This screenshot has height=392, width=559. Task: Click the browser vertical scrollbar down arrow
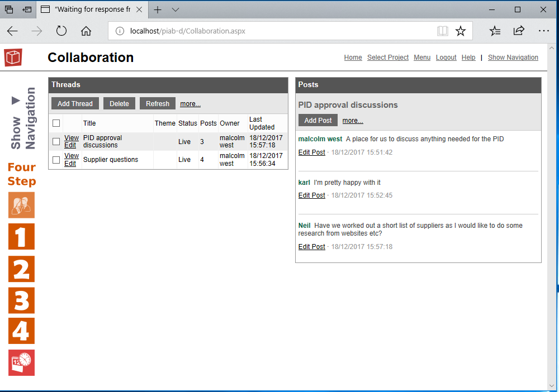coord(553,386)
